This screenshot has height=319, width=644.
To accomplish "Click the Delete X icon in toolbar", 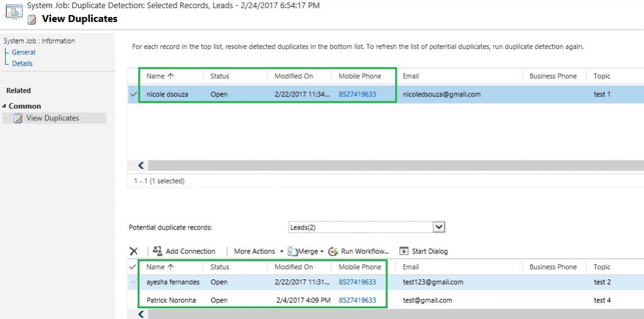I will tap(133, 251).
